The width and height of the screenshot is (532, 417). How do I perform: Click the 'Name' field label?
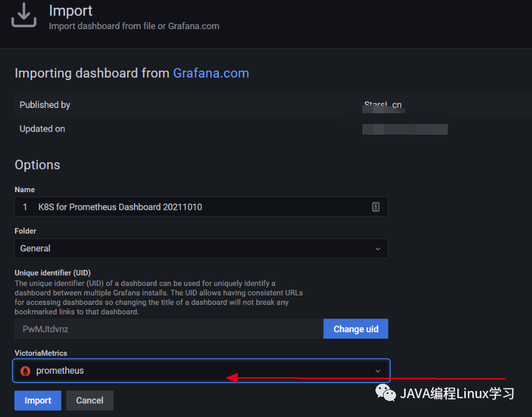click(x=24, y=190)
